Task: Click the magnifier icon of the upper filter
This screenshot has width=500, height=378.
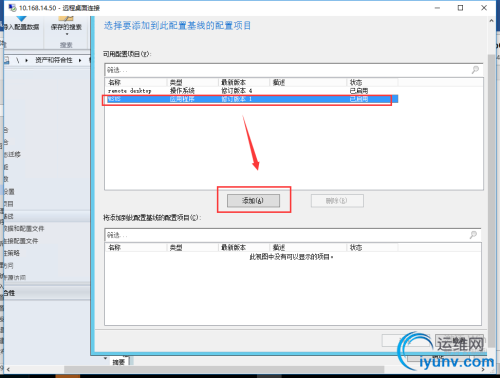Action: point(475,70)
